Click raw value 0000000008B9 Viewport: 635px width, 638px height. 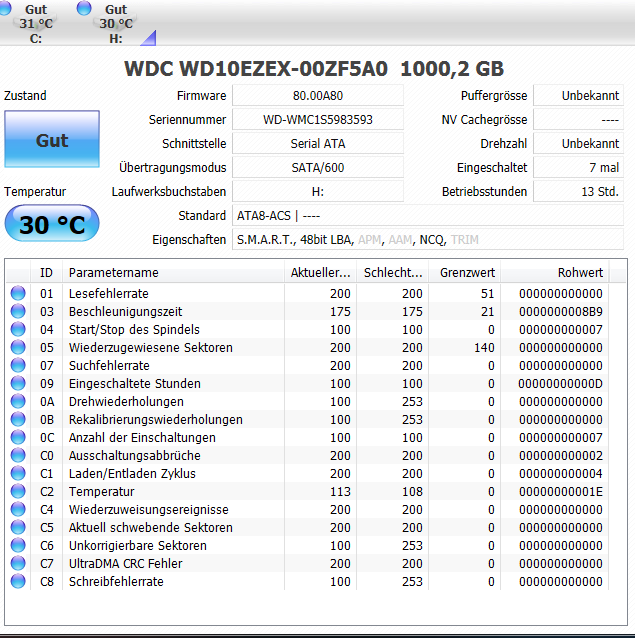coord(561,312)
